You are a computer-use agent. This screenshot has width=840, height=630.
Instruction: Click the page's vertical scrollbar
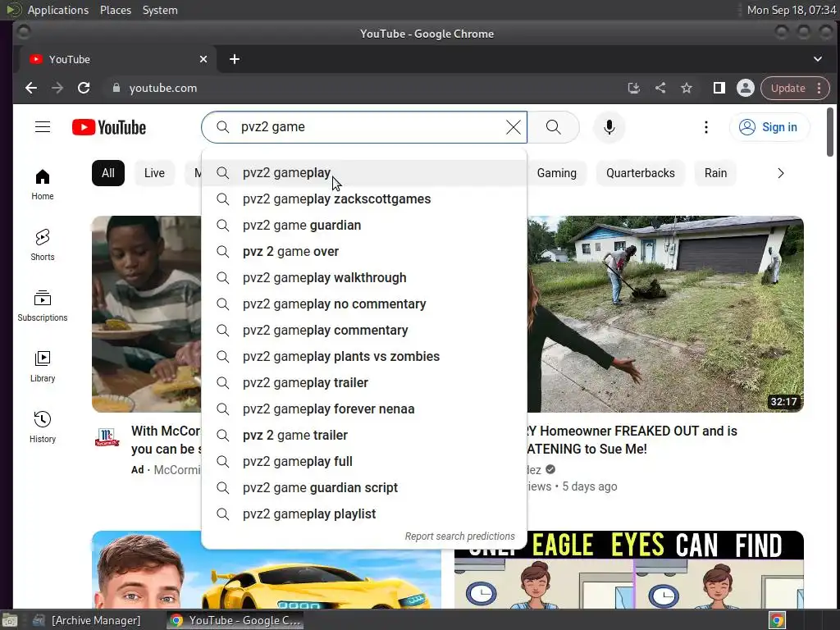tap(830, 132)
